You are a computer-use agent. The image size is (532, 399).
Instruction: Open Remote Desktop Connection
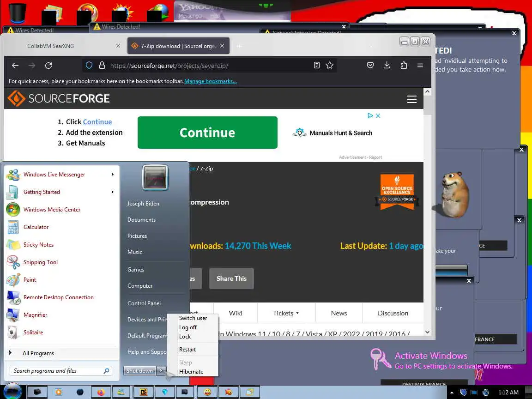pos(60,297)
